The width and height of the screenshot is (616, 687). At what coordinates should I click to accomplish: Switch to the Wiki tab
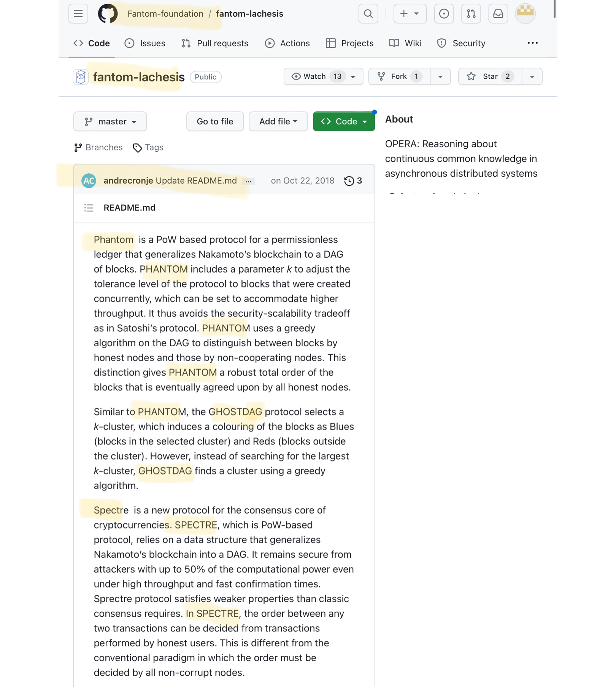(405, 43)
